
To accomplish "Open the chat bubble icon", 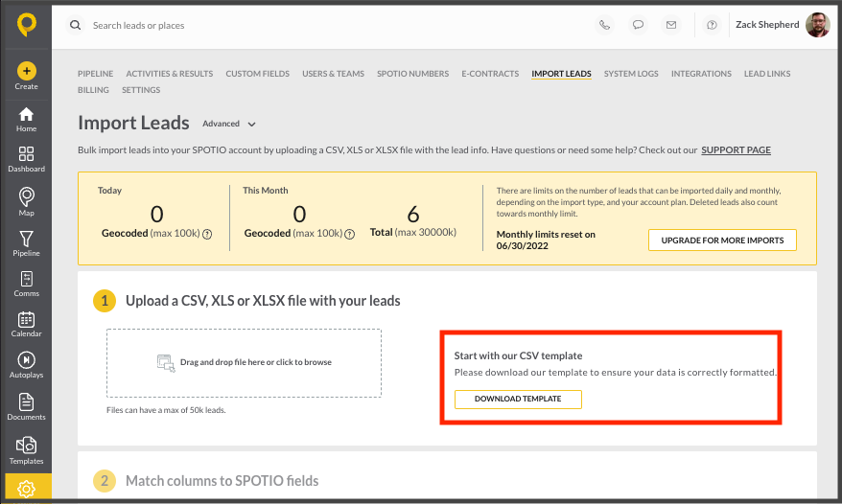I will point(638,25).
